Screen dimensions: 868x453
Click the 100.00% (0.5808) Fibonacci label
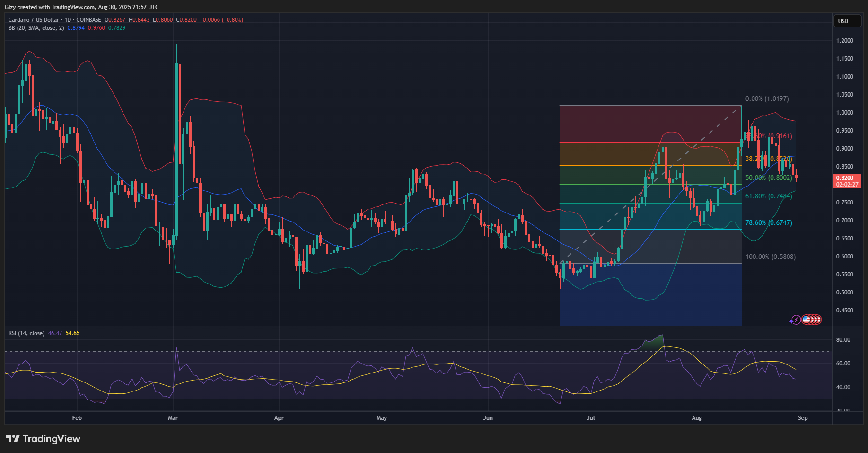point(771,257)
